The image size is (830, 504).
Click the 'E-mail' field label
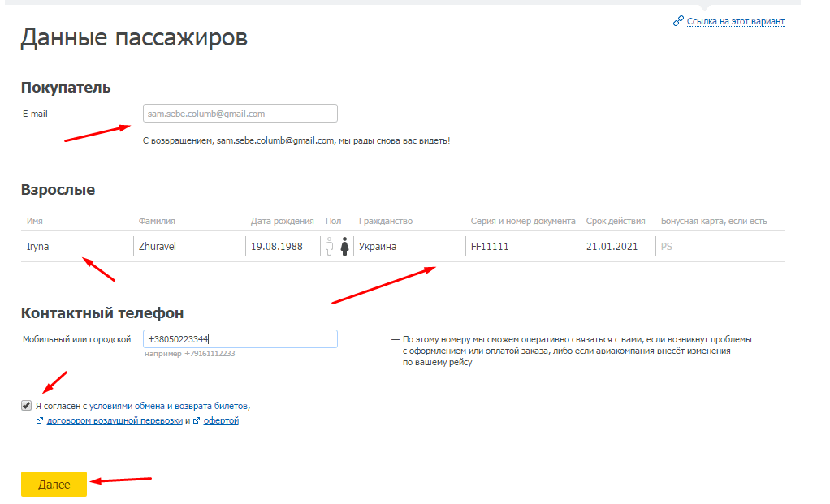[35, 114]
